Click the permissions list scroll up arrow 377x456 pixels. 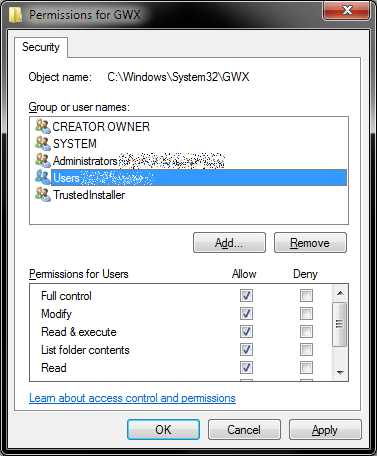coord(340,293)
